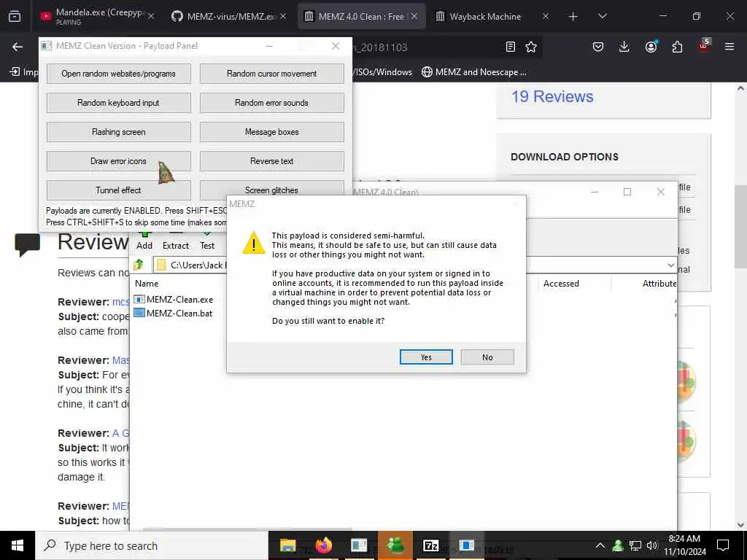747x560 pixels.
Task: Open the MEMZ and Noescape bookmark
Action: coord(474,72)
